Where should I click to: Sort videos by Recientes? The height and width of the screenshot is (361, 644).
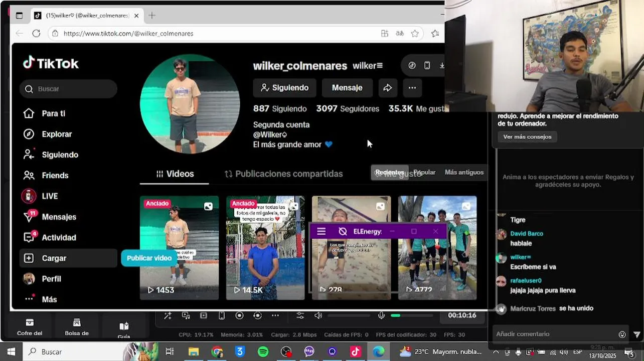[x=390, y=172]
